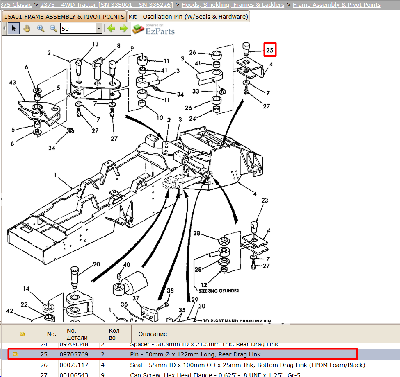Screen dimensions: 400x377
Task: Click Frame Assembly & Pivot Points breadcrumb link
Action: pos(336,5)
